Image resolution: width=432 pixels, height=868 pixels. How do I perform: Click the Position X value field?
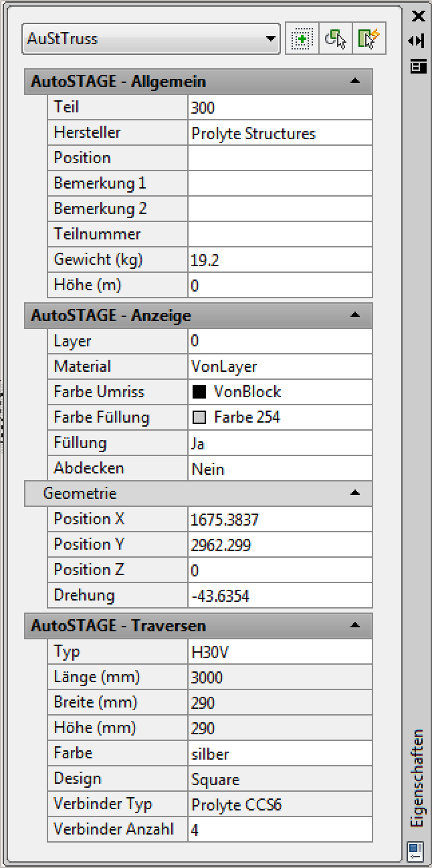(x=280, y=520)
